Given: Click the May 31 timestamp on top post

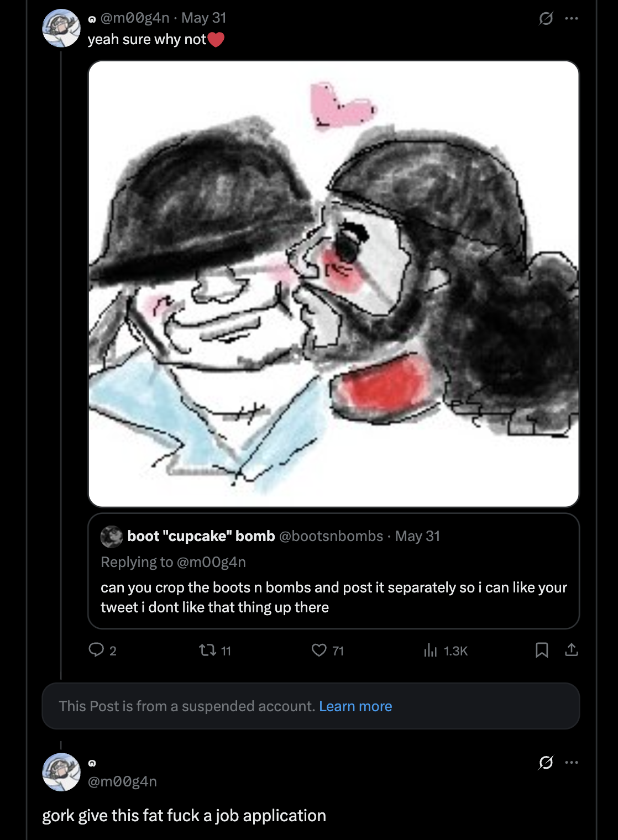Looking at the screenshot, I should click(x=203, y=18).
